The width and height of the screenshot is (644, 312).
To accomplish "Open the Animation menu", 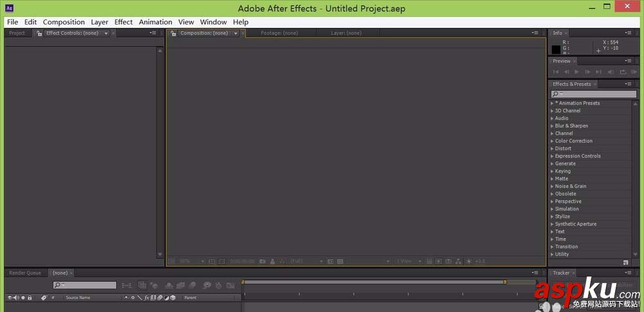I will 155,22.
